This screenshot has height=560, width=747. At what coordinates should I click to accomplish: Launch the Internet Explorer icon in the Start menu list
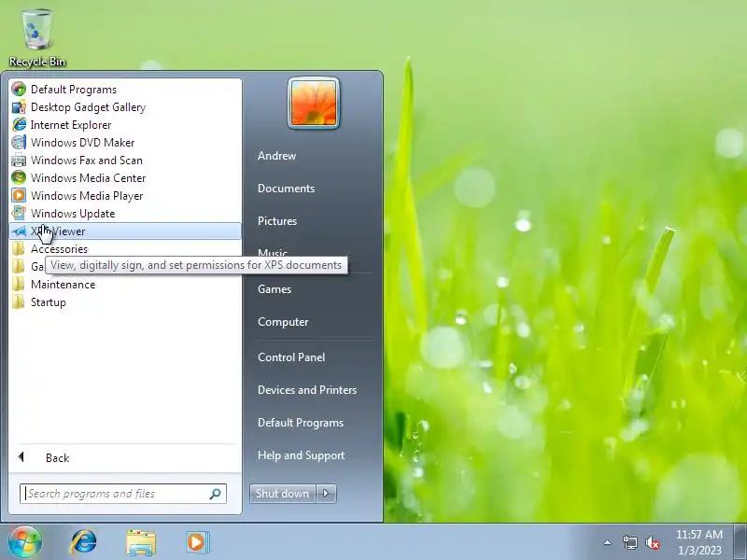pos(19,125)
